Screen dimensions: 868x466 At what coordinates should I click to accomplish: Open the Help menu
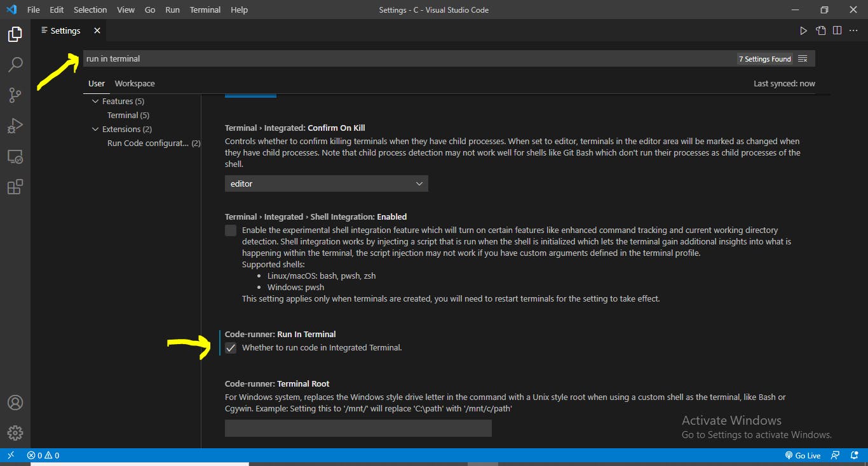click(x=240, y=10)
